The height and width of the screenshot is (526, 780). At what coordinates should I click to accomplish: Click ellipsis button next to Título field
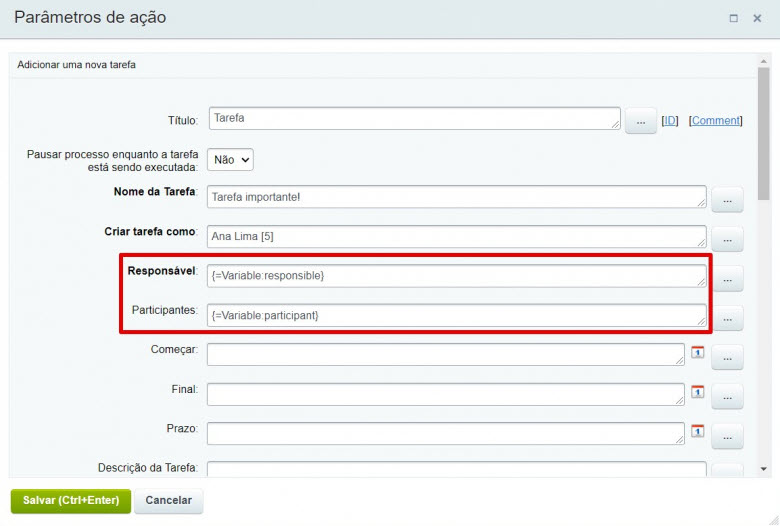pyautogui.click(x=641, y=121)
